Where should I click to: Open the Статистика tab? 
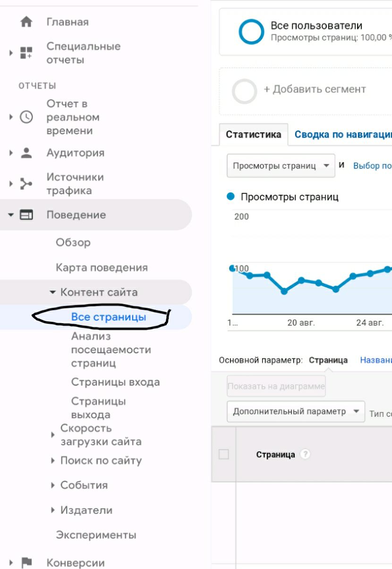pyautogui.click(x=253, y=134)
